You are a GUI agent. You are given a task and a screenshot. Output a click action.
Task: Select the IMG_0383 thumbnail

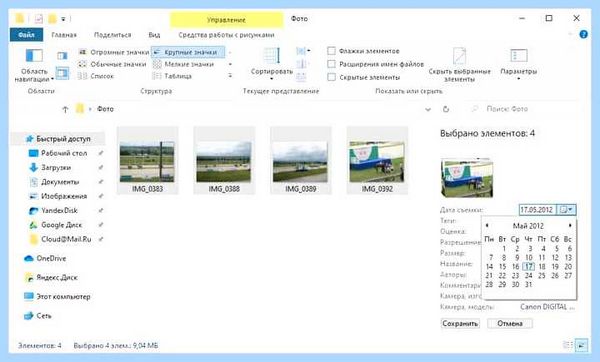(x=147, y=161)
